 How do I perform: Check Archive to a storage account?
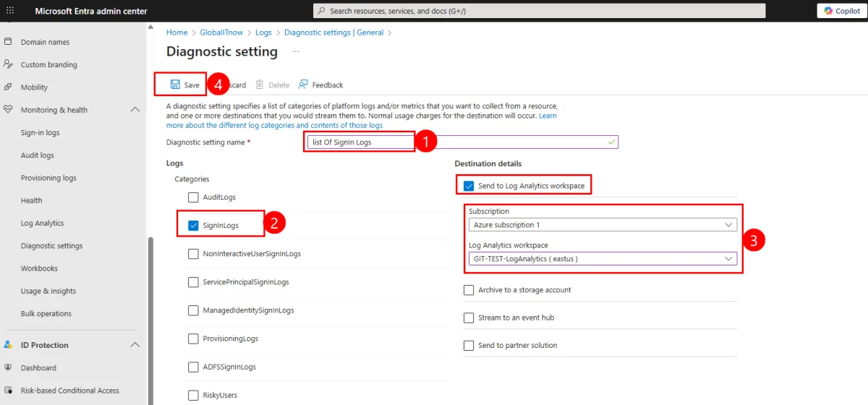coord(469,290)
